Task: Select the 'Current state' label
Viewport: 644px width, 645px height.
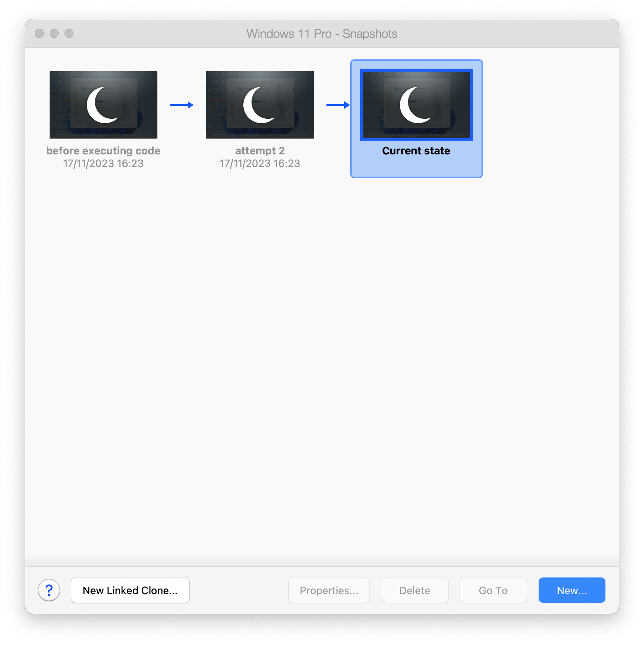Action: 416,151
